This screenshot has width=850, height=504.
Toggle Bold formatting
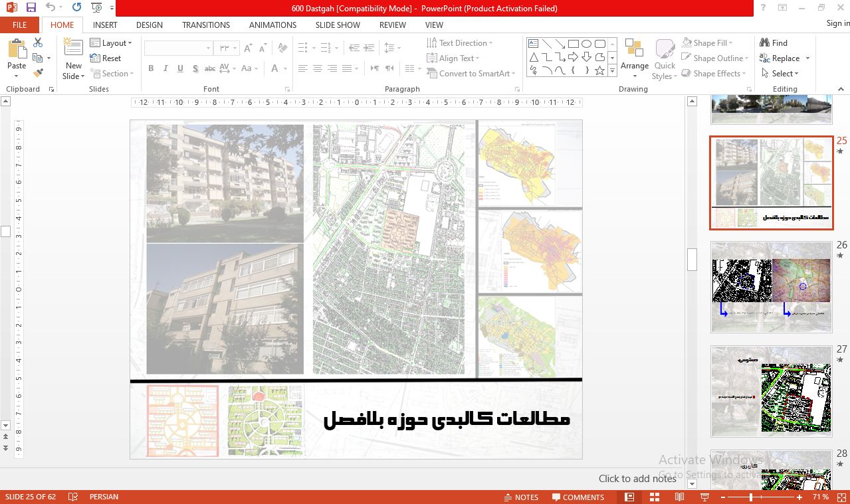click(151, 68)
